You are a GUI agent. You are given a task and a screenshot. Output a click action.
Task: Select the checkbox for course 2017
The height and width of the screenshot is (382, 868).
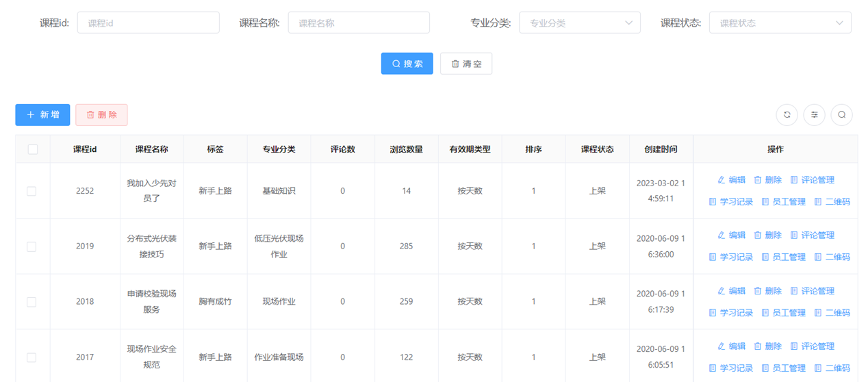pos(31,357)
